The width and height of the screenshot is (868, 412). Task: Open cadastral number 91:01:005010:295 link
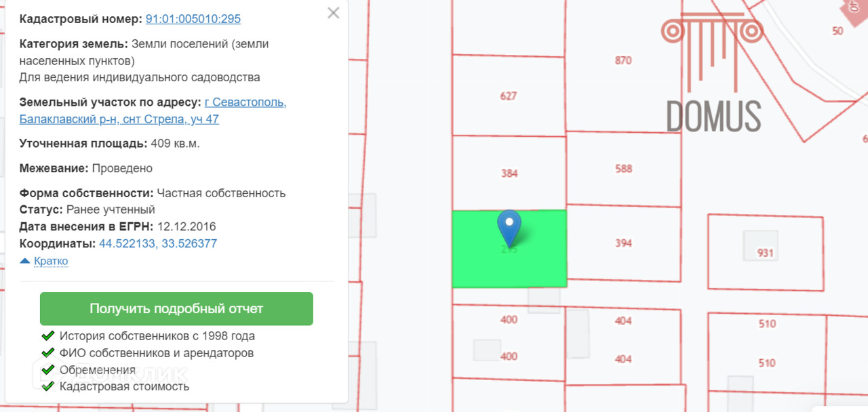[193, 19]
